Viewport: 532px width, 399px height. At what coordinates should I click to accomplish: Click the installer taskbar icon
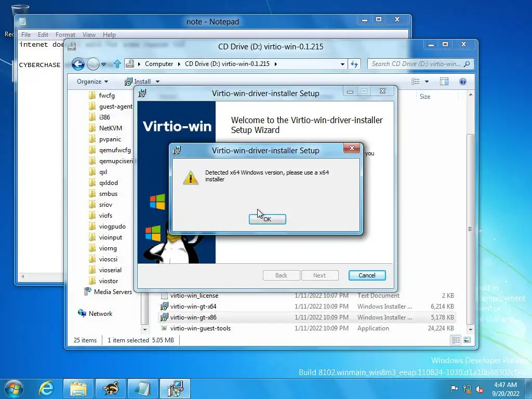tap(175, 389)
